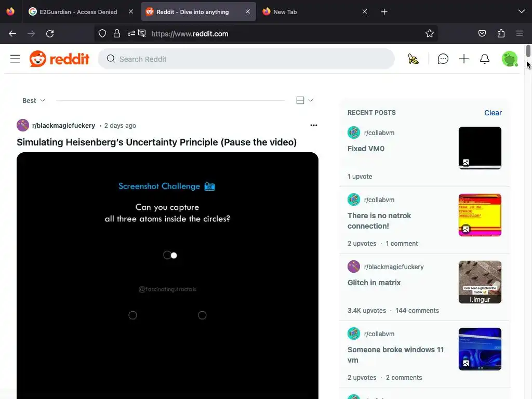The height and width of the screenshot is (399, 532).
Task: Open site permissions icon in address bar
Action: (131, 33)
